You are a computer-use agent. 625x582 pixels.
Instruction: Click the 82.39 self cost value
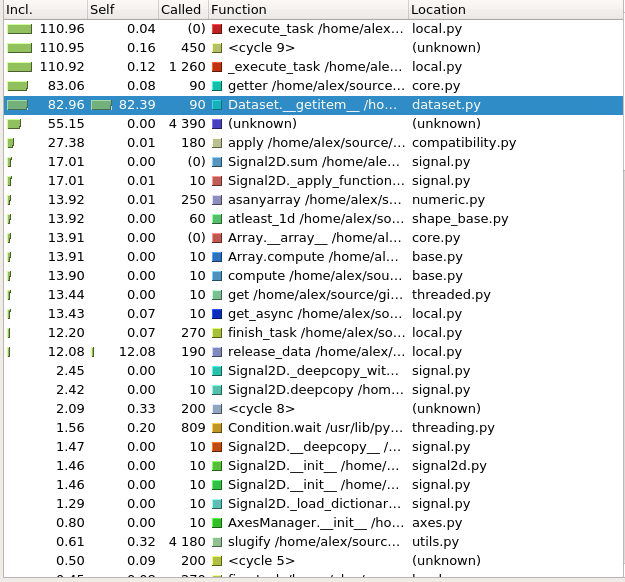137,105
